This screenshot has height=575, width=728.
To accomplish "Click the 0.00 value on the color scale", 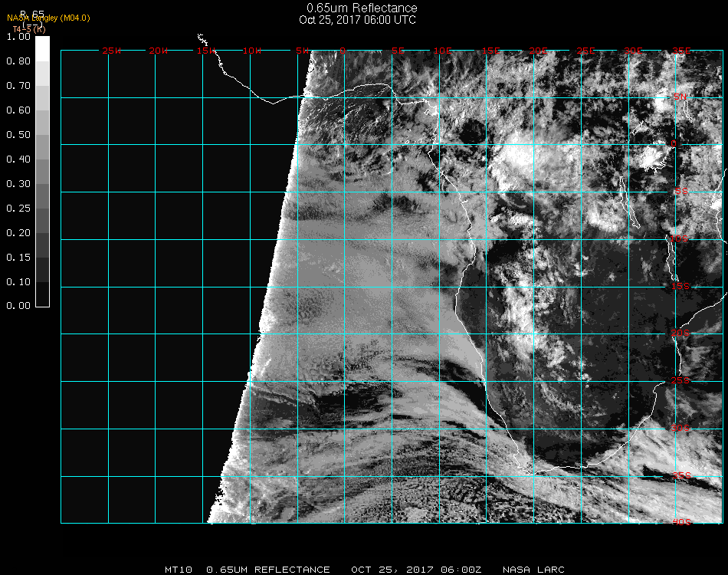I will (x=18, y=306).
